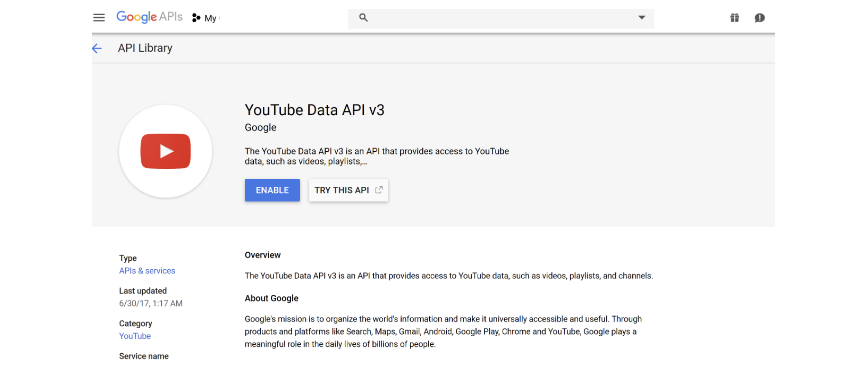Viewport: 868px width, 367px height.
Task: Click the external link icon on Try This API
Action: pos(379,190)
